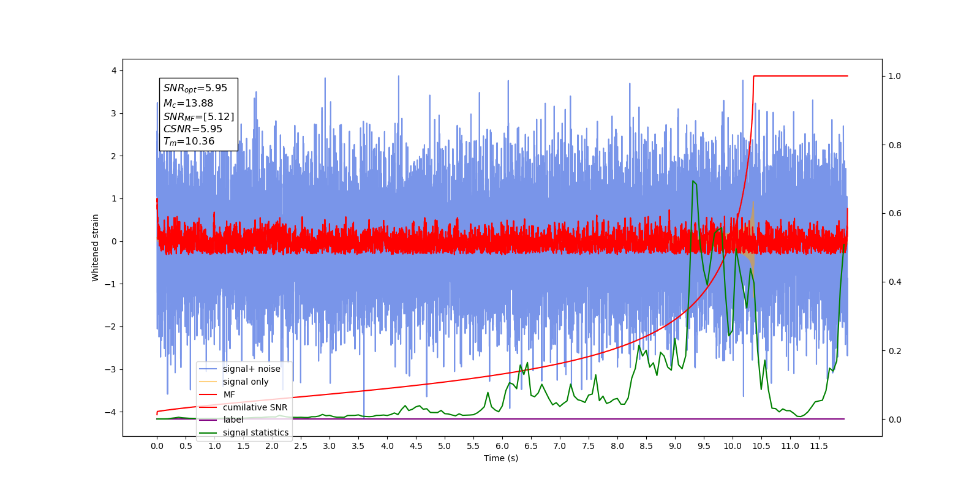Click the 4 tick label on the left strain axis
Viewport: 980px width, 490px height.
tap(114, 71)
